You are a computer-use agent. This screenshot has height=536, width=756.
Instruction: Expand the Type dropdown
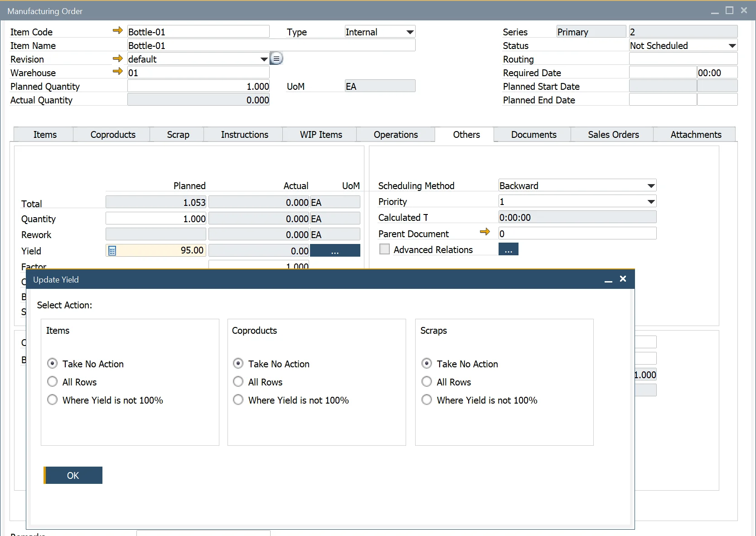[410, 32]
